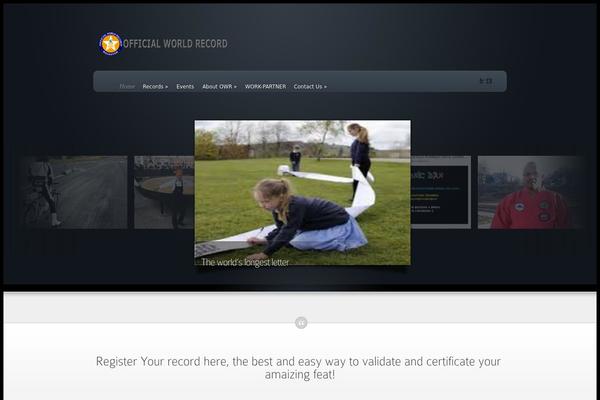The image size is (600, 400).
Task: Expand the Records dropdown menu
Action: (x=155, y=87)
